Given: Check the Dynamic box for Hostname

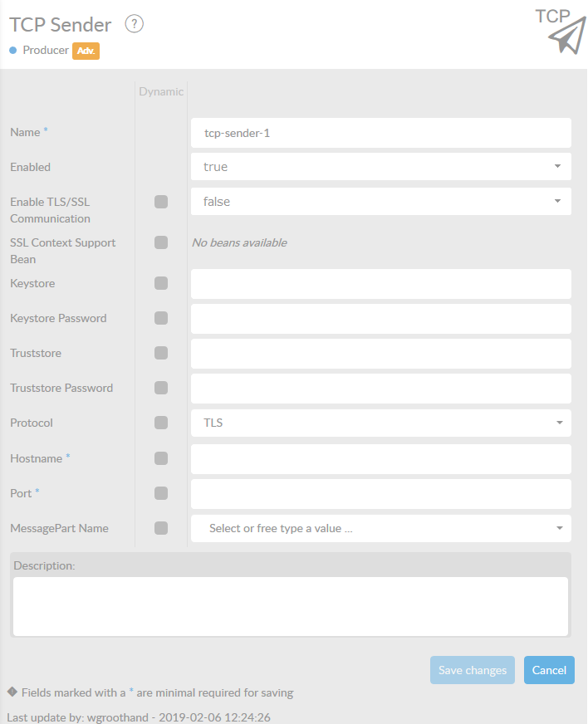Looking at the screenshot, I should coord(161,458).
